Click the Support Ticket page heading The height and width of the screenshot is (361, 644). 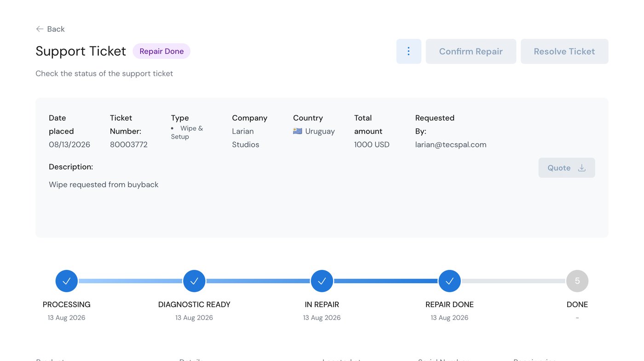click(x=80, y=51)
